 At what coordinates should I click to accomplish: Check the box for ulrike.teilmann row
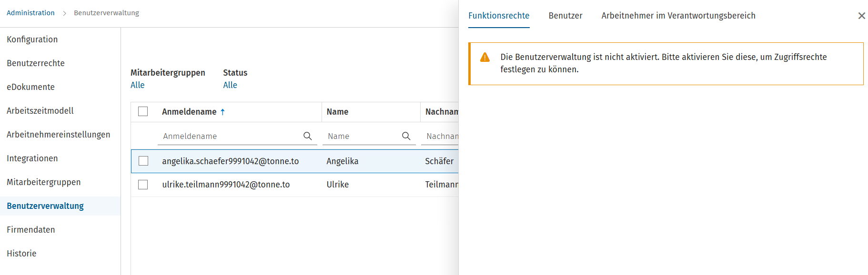tap(143, 184)
